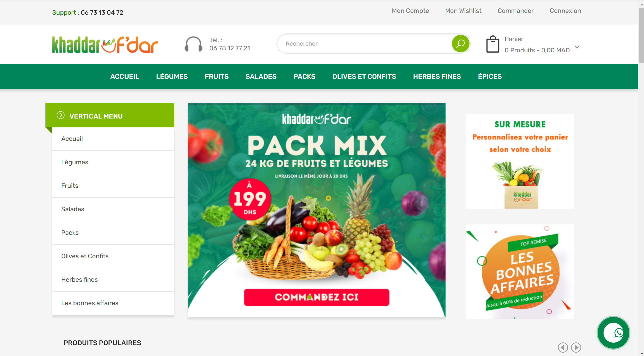Open Packs in the green navigation bar
Image resolution: width=644 pixels, height=356 pixels.
coord(304,76)
